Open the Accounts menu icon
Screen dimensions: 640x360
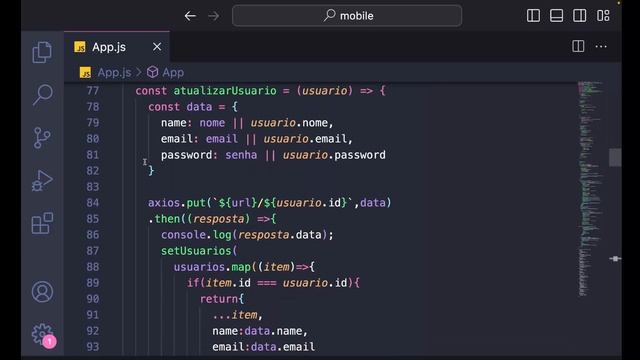42,291
